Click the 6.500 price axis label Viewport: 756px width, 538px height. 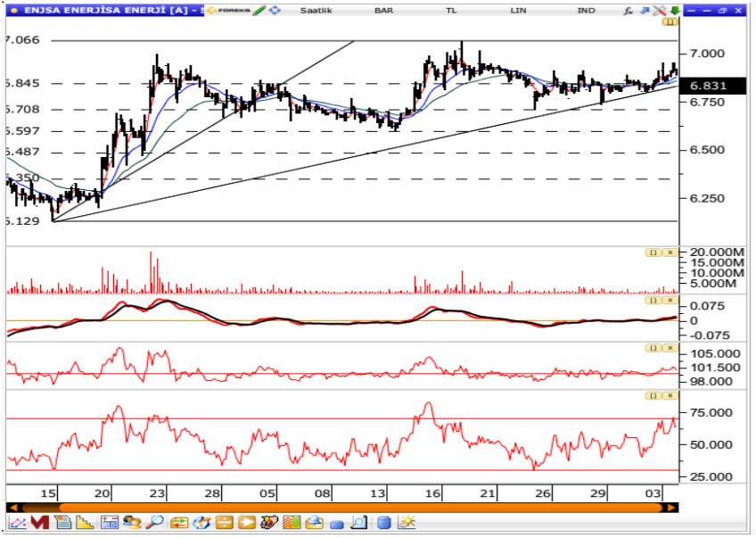point(707,150)
